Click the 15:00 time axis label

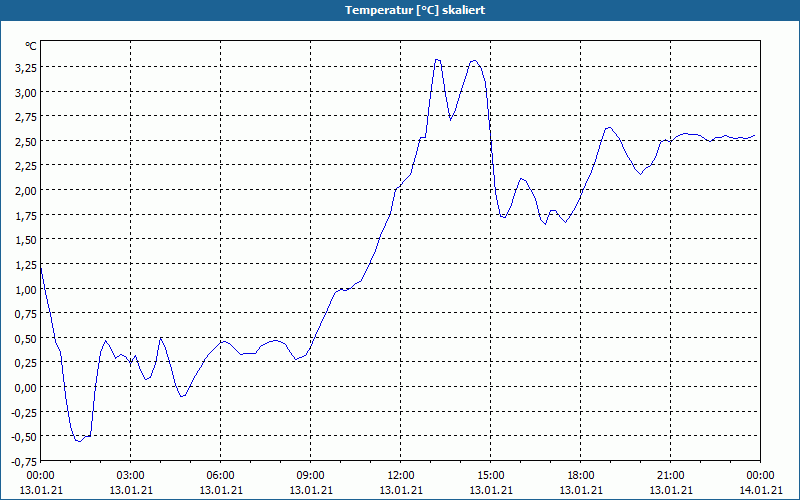tap(491, 476)
